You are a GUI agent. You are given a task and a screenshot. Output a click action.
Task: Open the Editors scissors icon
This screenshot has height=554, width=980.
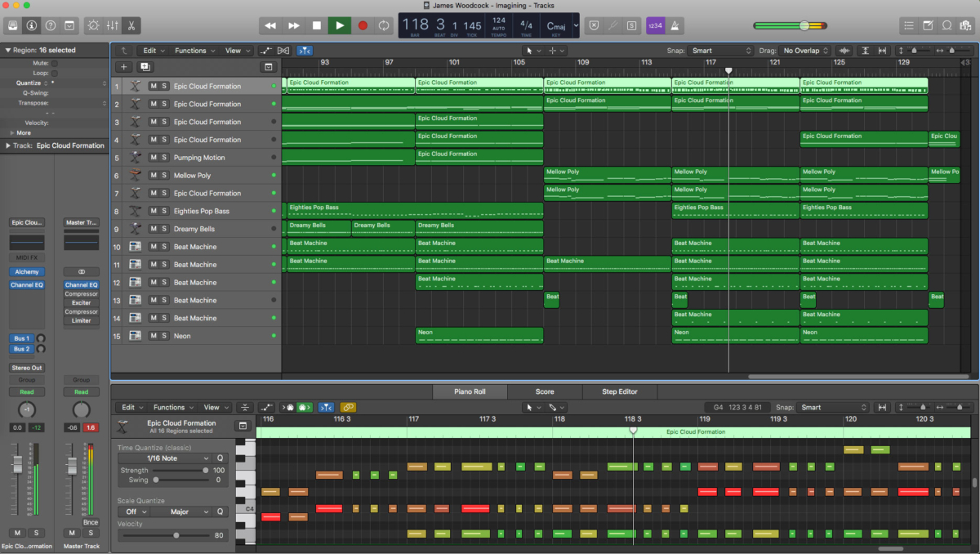point(131,25)
